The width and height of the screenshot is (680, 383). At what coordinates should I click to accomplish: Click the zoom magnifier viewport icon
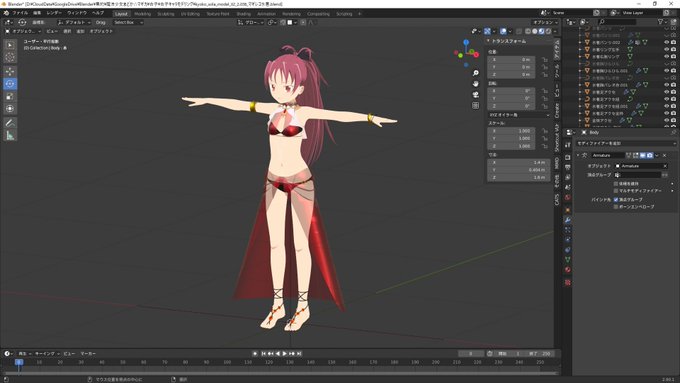pyautogui.click(x=476, y=73)
